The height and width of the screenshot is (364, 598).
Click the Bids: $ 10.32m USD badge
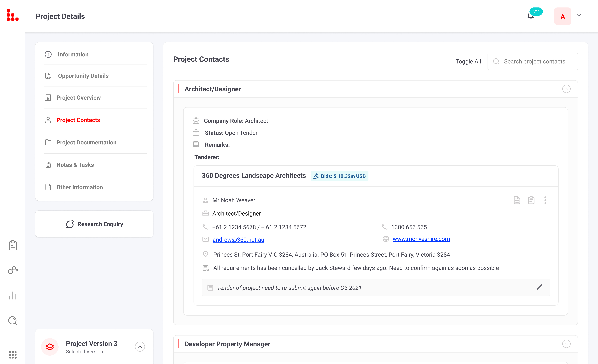339,176
